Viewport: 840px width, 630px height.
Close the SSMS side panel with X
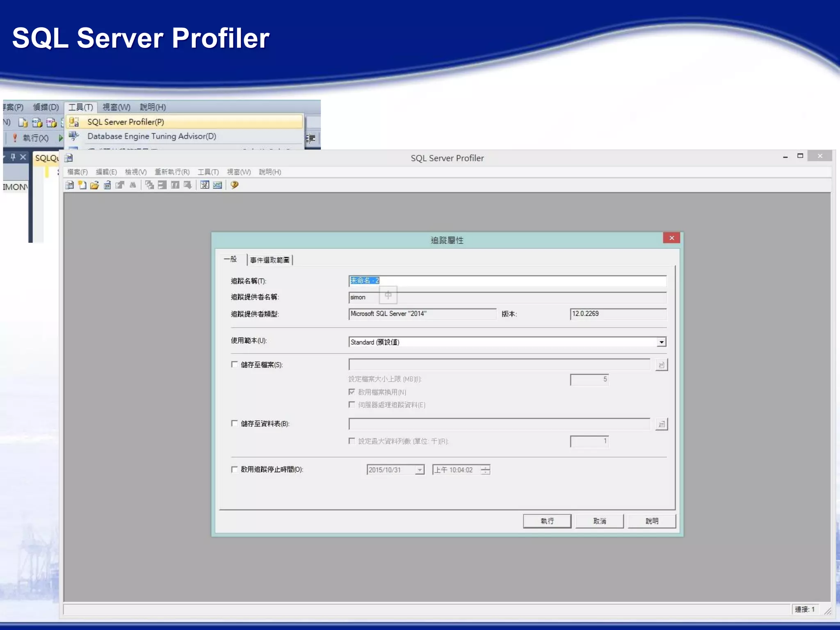click(x=23, y=157)
